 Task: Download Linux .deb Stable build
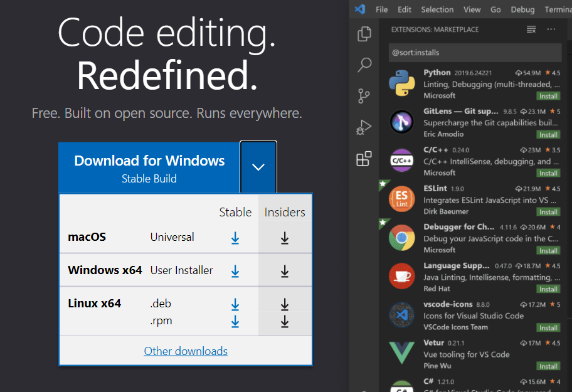tap(235, 304)
